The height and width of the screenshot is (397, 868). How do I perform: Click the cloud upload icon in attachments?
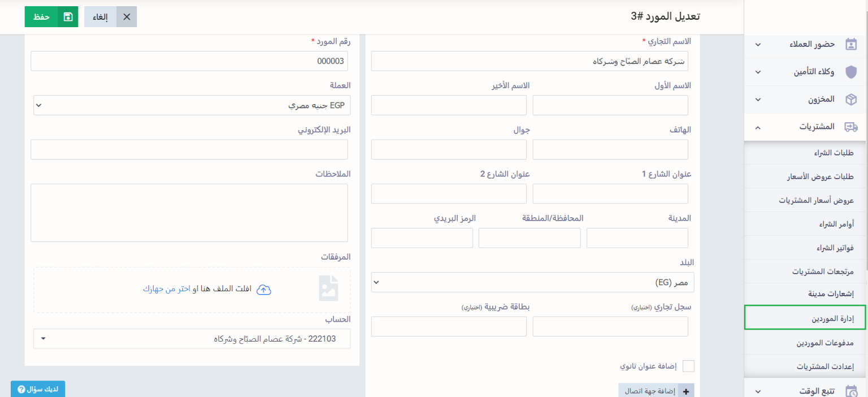264,290
